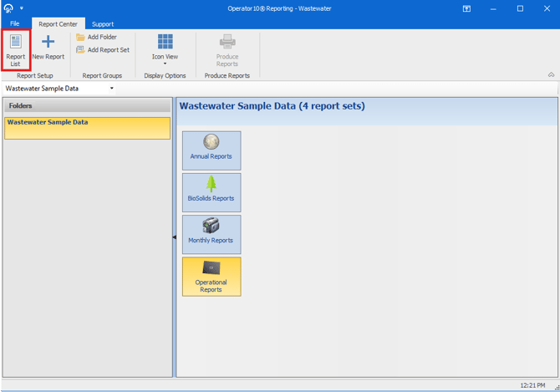Open the Monthly Reports set
The width and height of the screenshot is (560, 392).
click(x=211, y=233)
